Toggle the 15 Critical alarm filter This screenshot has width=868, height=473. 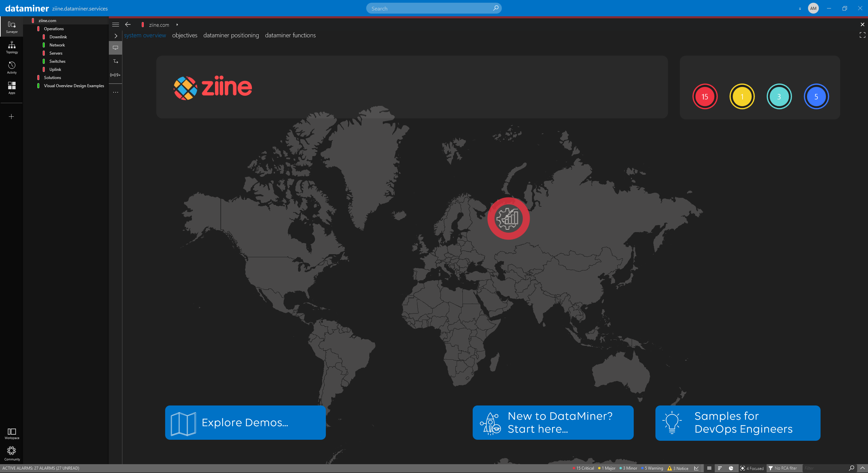tap(583, 468)
